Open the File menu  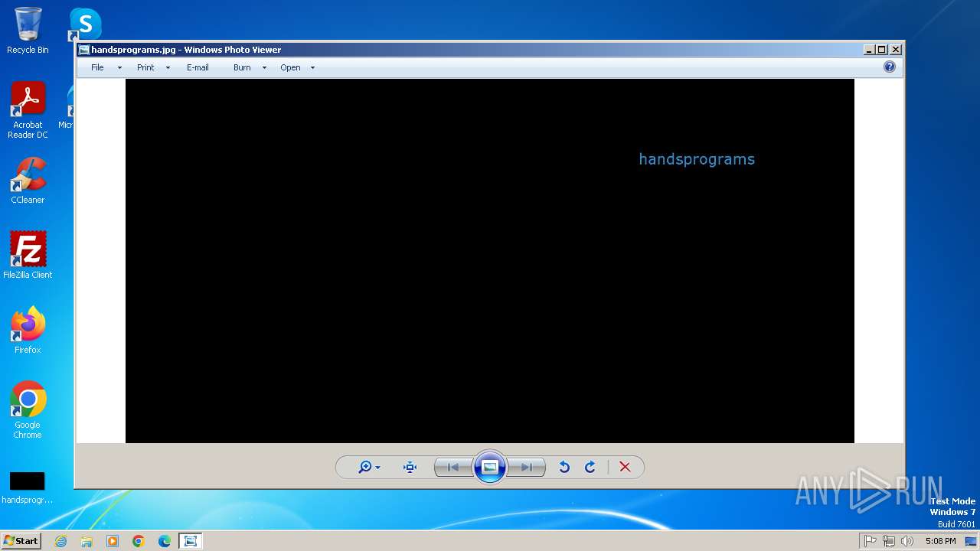tap(97, 67)
